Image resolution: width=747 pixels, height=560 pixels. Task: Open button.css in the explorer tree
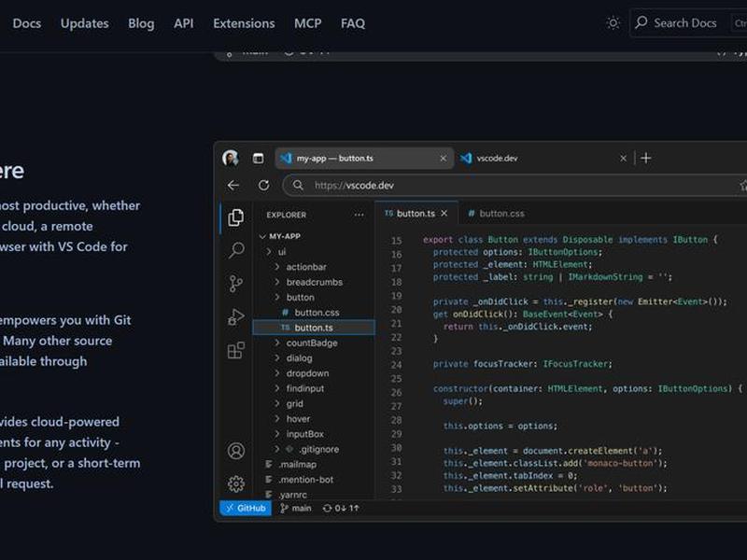click(315, 313)
